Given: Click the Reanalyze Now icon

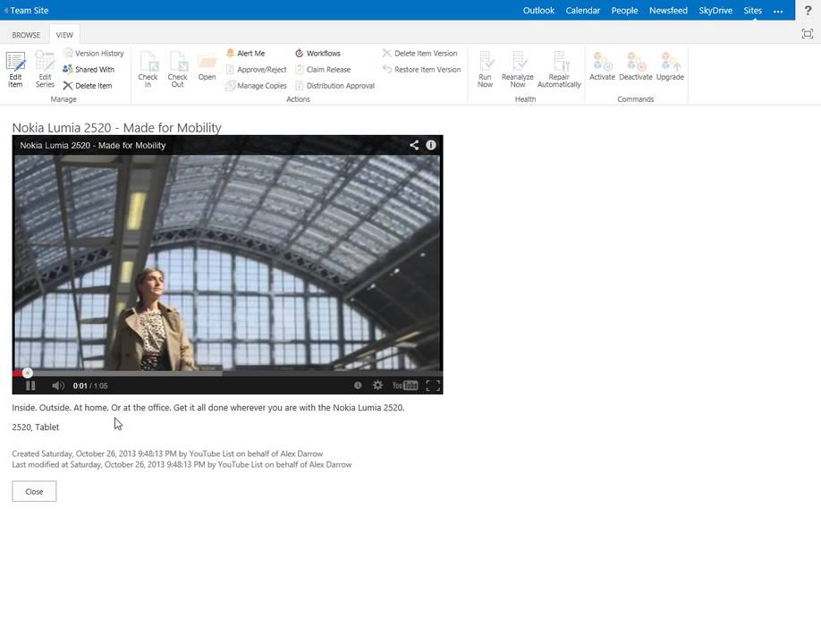Looking at the screenshot, I should (x=517, y=69).
